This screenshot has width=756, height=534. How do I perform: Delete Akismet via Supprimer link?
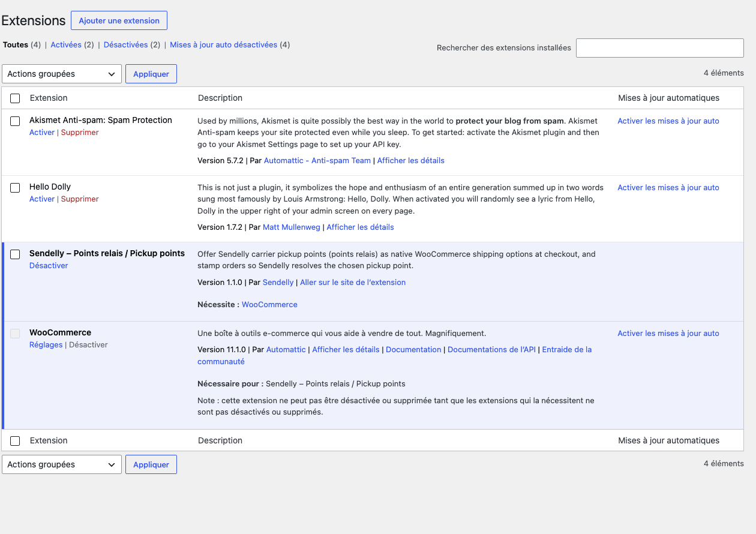pos(80,132)
